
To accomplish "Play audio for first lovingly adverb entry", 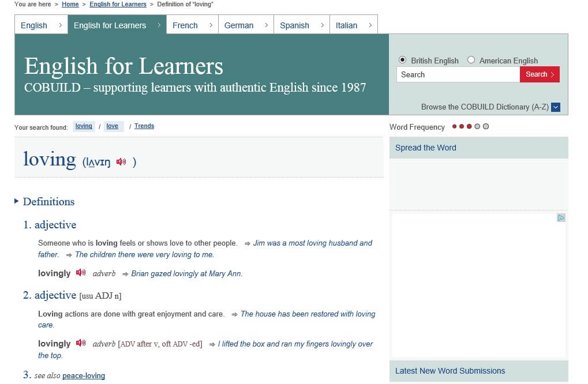I will [81, 273].
